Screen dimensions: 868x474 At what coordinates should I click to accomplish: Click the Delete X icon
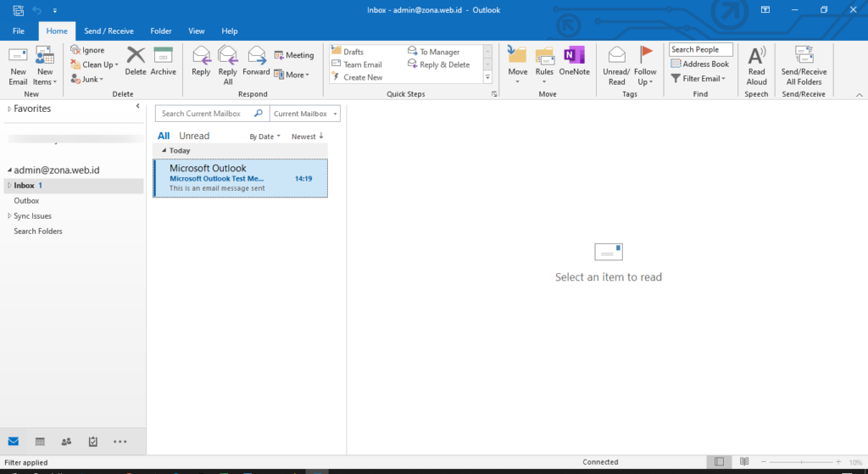(136, 55)
